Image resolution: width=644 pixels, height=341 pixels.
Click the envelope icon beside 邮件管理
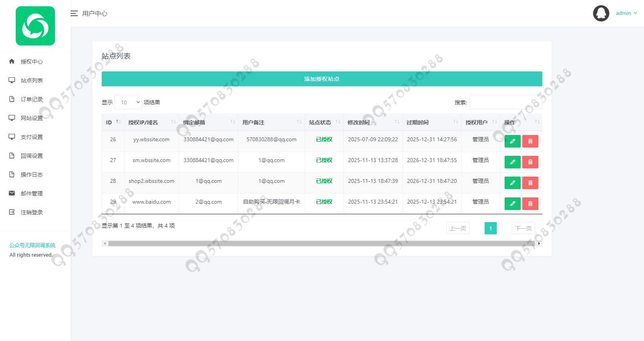12,193
